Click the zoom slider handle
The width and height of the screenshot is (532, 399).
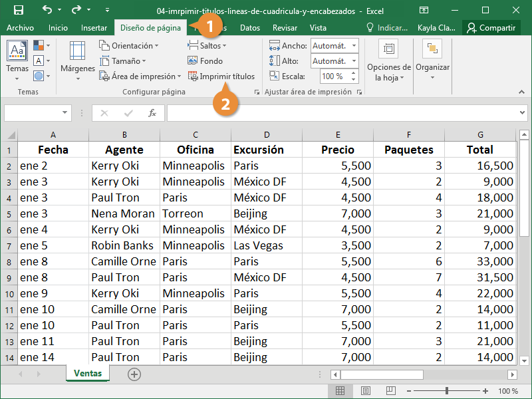(x=447, y=391)
